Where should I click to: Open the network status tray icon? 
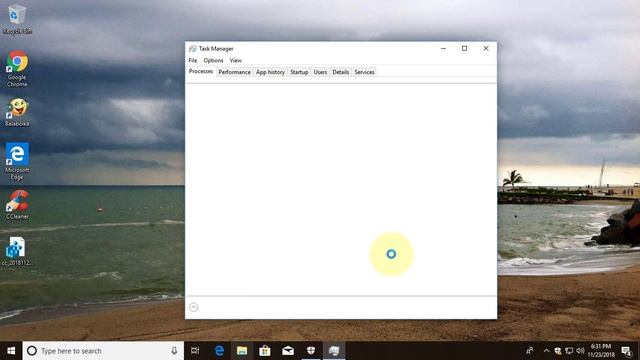point(569,351)
